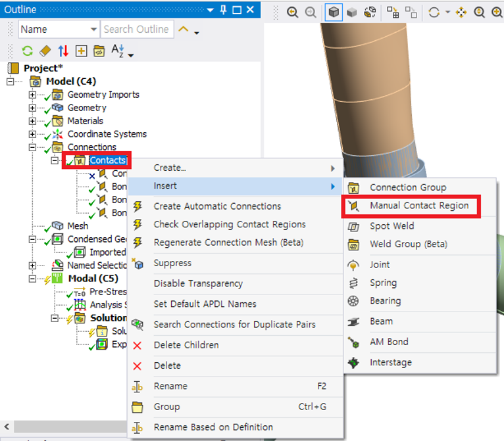504x441 pixels.
Task: Click the Expand All plus icon
Action: 81,51
